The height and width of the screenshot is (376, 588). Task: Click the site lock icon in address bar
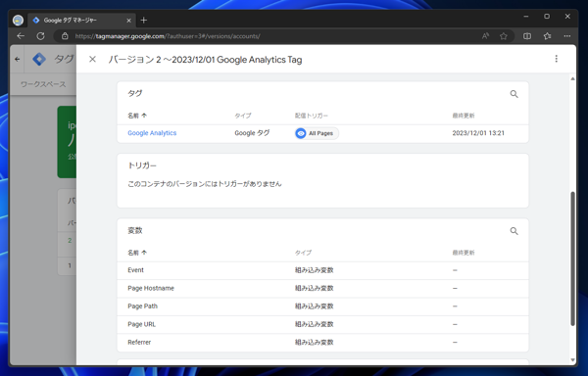pyautogui.click(x=65, y=36)
